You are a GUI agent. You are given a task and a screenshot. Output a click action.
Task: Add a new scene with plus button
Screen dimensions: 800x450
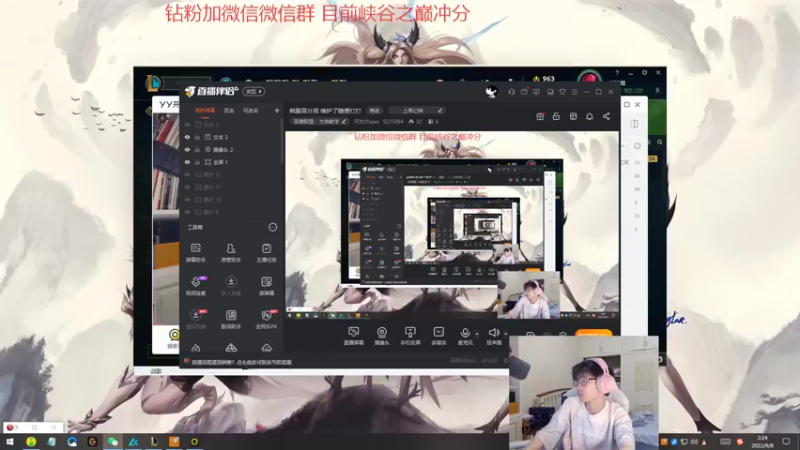pyautogui.click(x=277, y=110)
